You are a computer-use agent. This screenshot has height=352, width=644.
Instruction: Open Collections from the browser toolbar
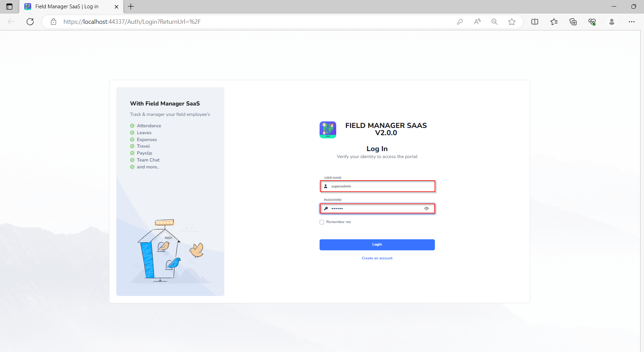click(x=573, y=21)
